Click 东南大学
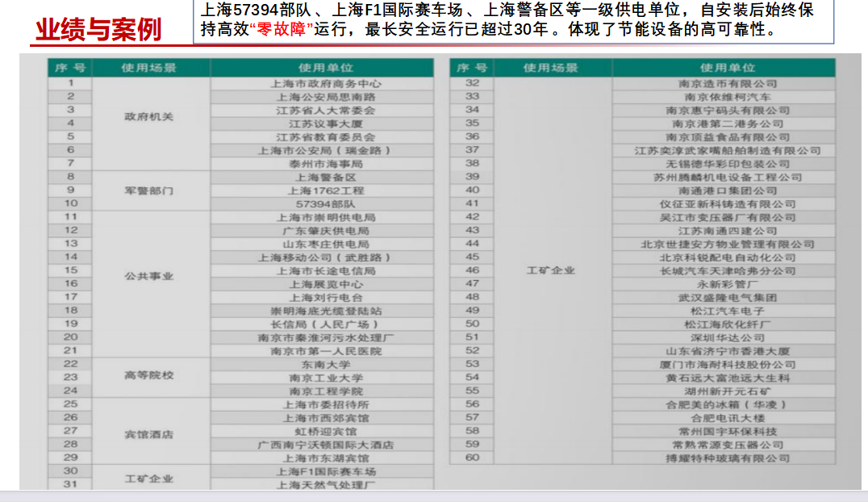The height and width of the screenshot is (502, 868). 326,365
